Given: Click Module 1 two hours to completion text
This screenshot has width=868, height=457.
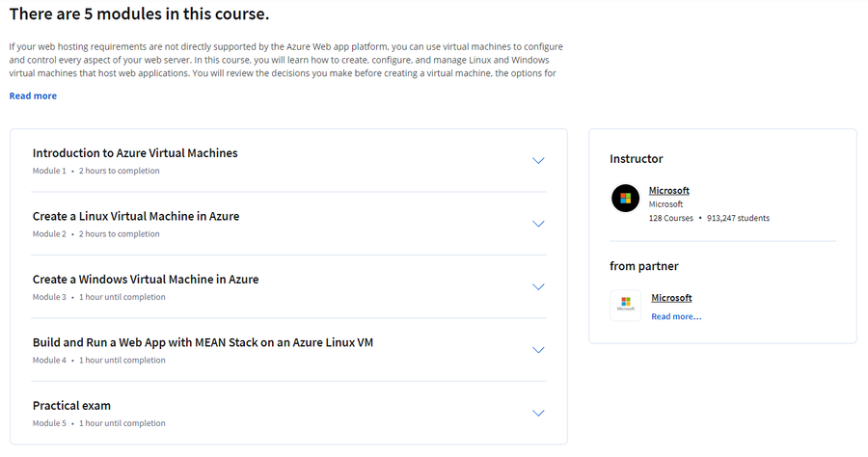Looking at the screenshot, I should coord(95,171).
